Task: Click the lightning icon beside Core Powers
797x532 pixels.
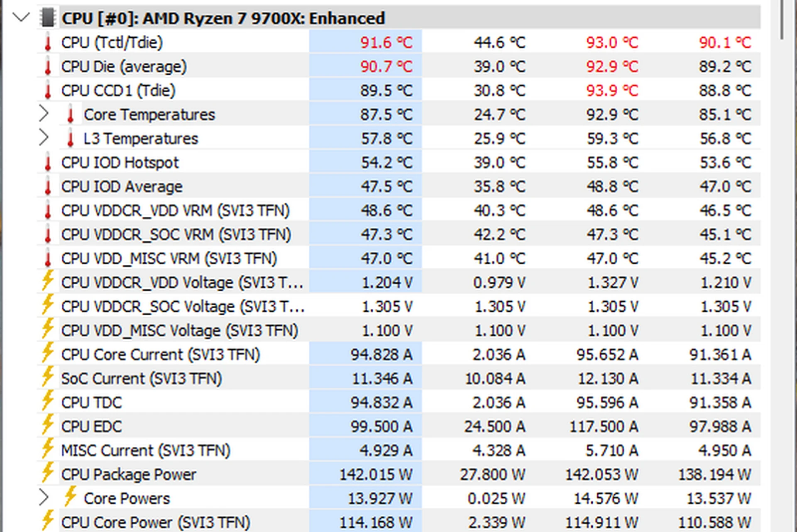Action: click(x=70, y=497)
